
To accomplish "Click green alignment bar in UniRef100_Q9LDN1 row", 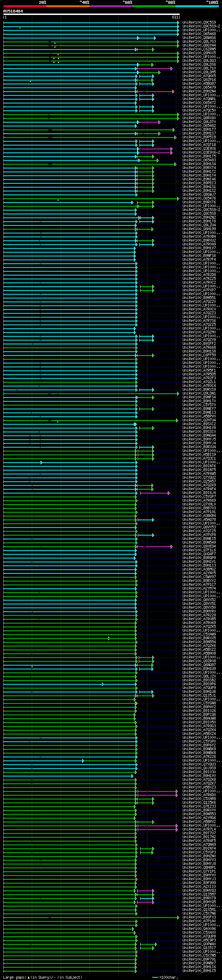I will (x=91, y=394).
